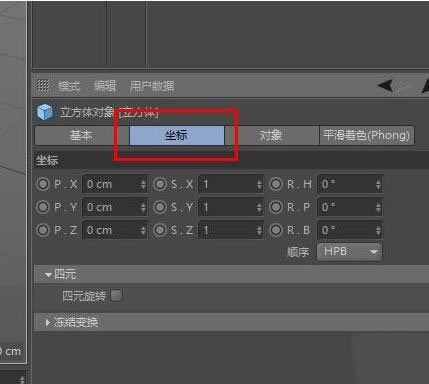Viewport: 429px width, 384px height.
Task: Toggle keyframe circle for S.Y
Action: tap(160, 207)
